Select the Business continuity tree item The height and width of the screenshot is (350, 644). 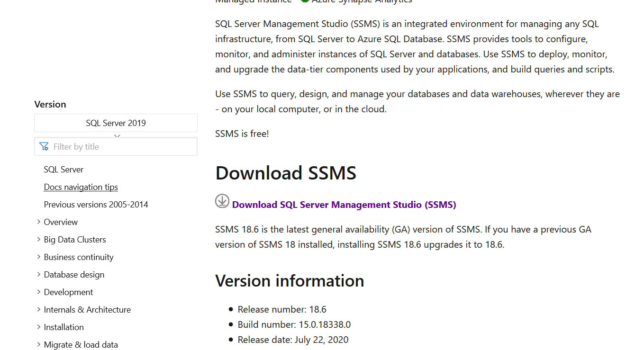(79, 257)
